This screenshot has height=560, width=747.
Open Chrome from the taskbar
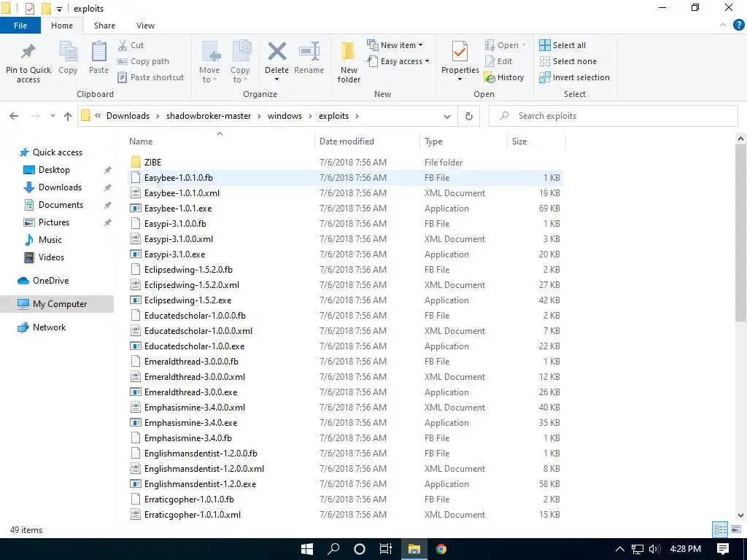pos(441,549)
